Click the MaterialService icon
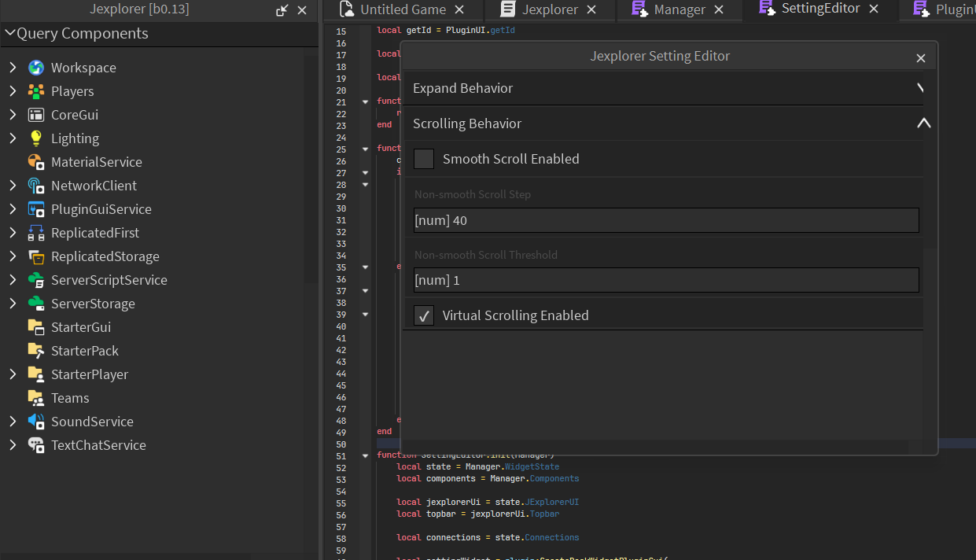The height and width of the screenshot is (560, 976). [x=35, y=162]
